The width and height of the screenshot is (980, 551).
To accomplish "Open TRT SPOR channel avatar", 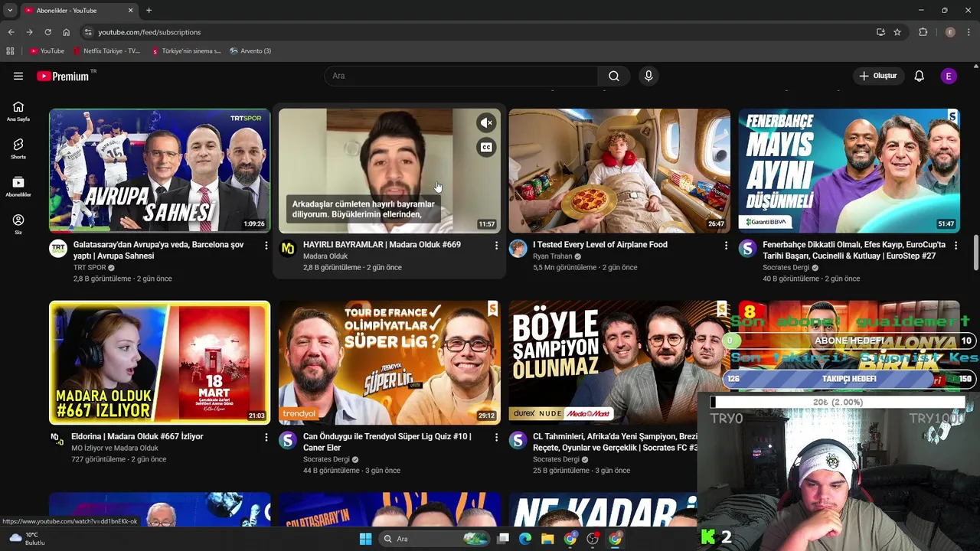I will (58, 248).
